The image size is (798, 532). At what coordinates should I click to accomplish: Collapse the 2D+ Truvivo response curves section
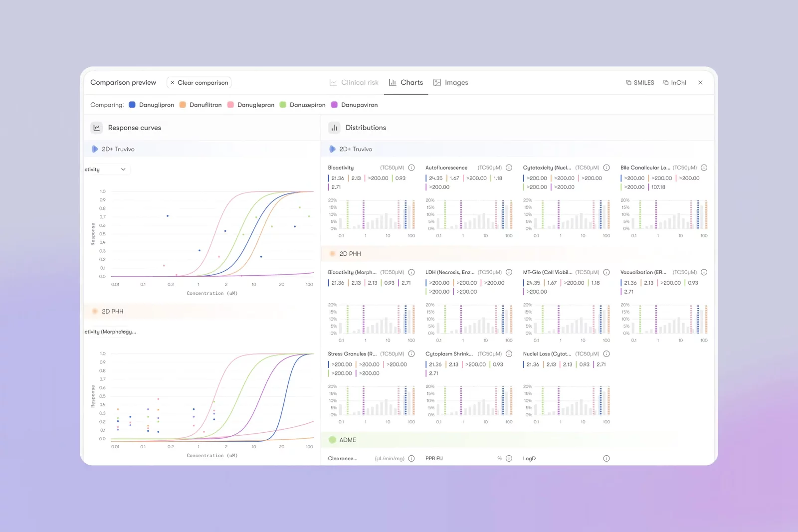[202, 149]
